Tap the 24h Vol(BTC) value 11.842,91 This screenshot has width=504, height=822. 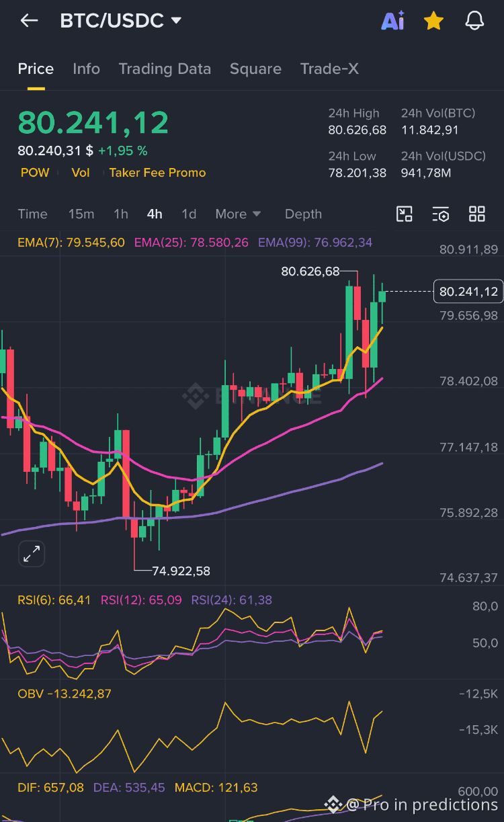(430, 130)
